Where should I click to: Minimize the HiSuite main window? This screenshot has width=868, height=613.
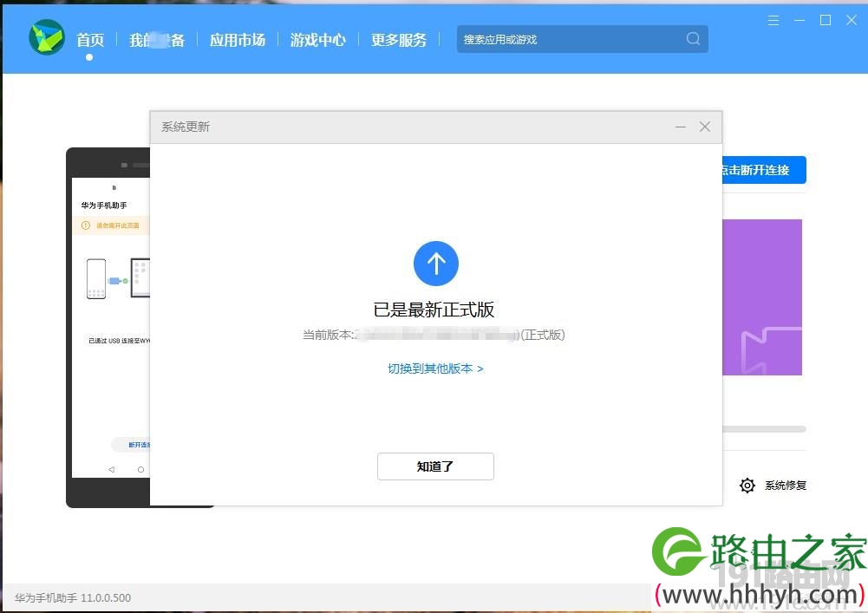799,21
